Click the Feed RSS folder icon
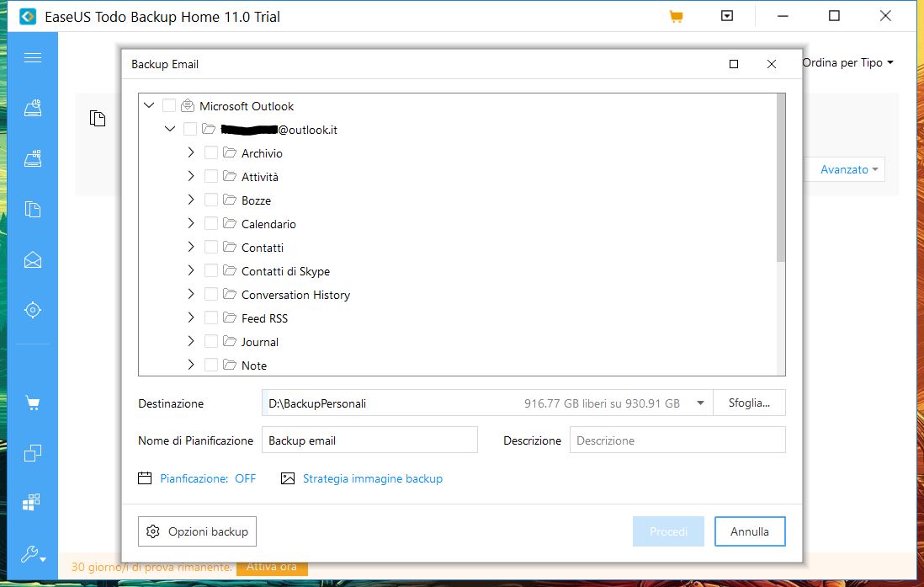This screenshot has width=924, height=587. (230, 318)
